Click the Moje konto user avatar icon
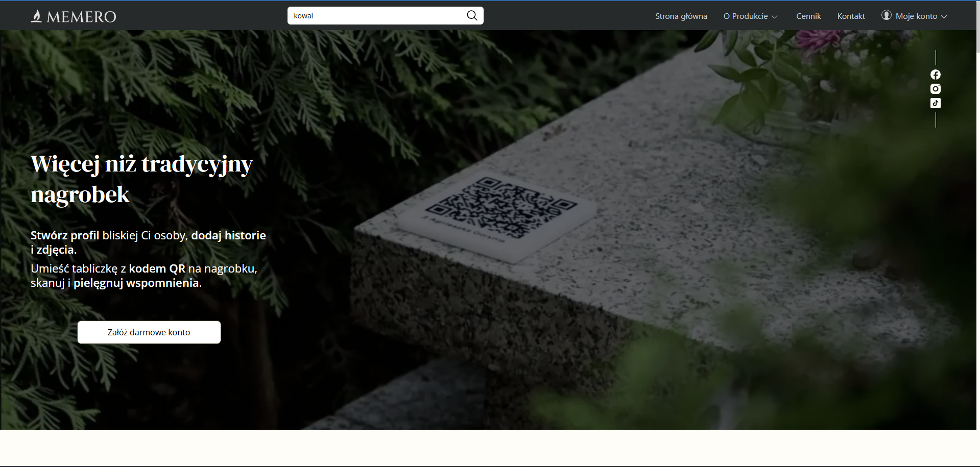Image resolution: width=980 pixels, height=467 pixels. pyautogui.click(x=887, y=15)
